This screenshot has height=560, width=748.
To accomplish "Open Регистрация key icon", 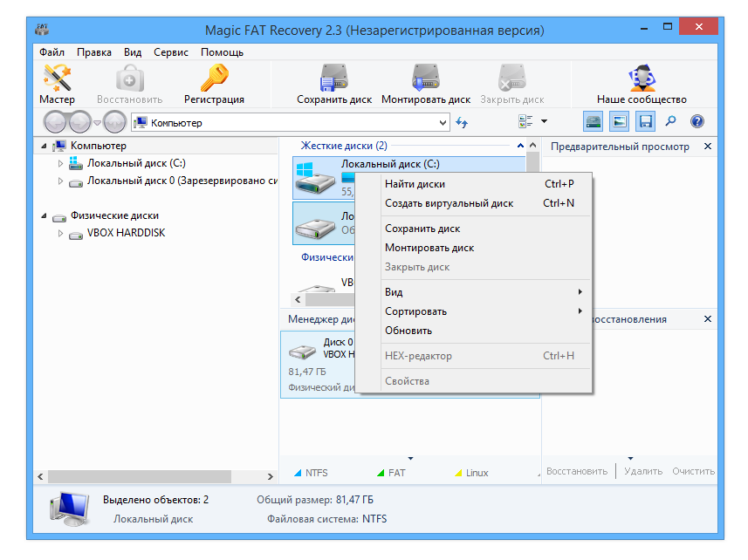I will click(214, 78).
